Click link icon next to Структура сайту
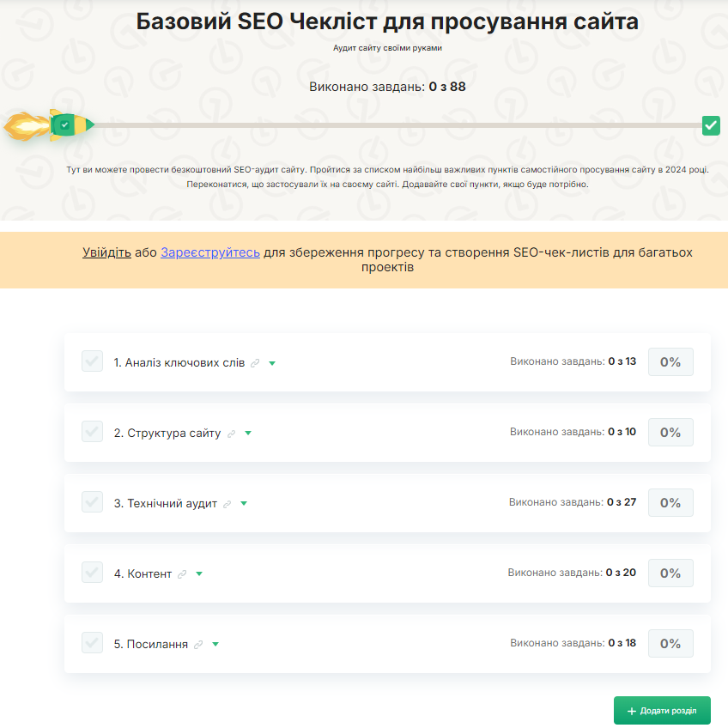 (x=231, y=434)
